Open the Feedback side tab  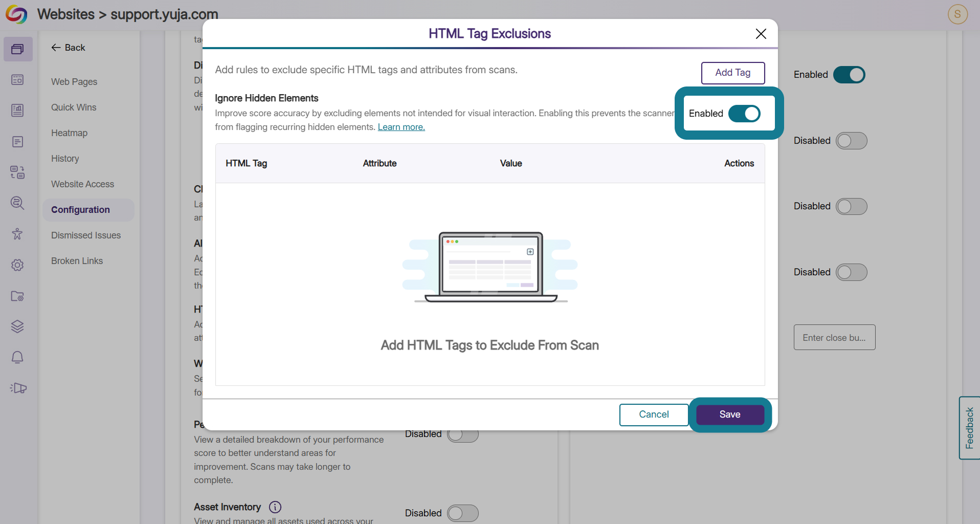[x=969, y=428]
